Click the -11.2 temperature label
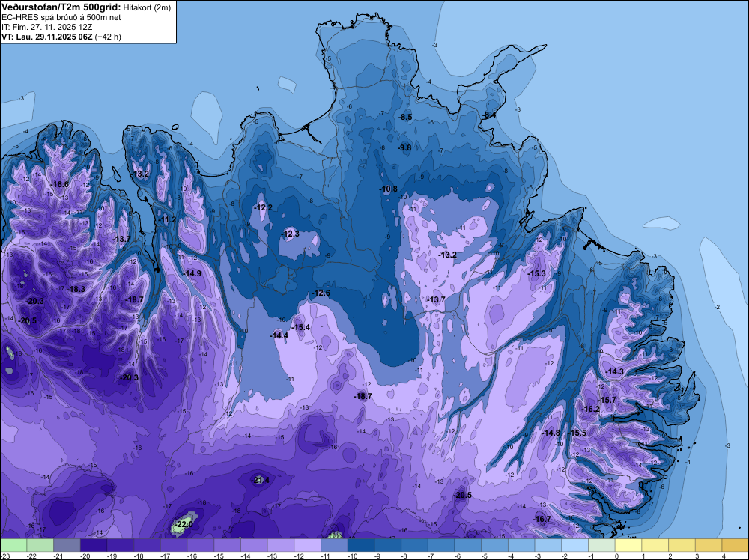The height and width of the screenshot is (560, 749). 167,219
